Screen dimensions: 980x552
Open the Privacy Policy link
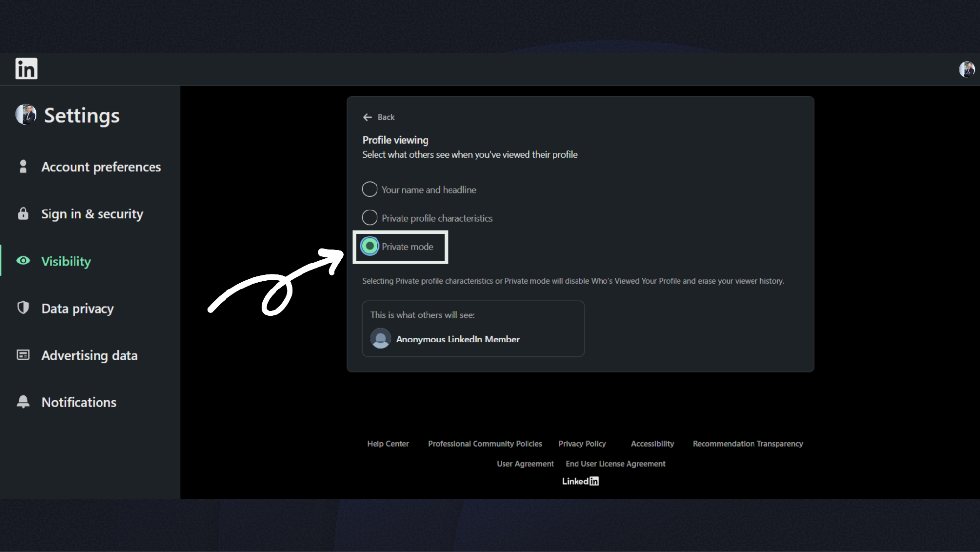(x=582, y=443)
